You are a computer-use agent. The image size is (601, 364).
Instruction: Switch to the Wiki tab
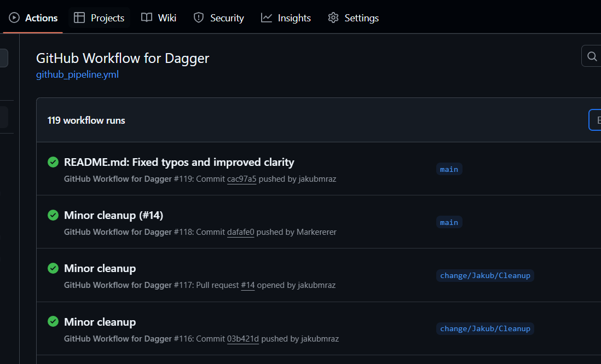click(159, 18)
